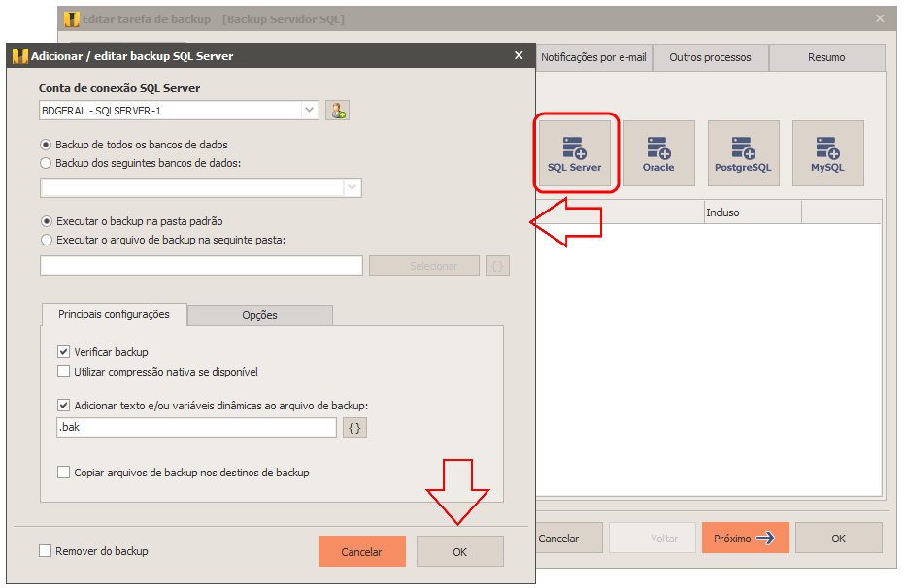Close the SQL Server backup dialog
906x588 pixels.
tap(519, 55)
